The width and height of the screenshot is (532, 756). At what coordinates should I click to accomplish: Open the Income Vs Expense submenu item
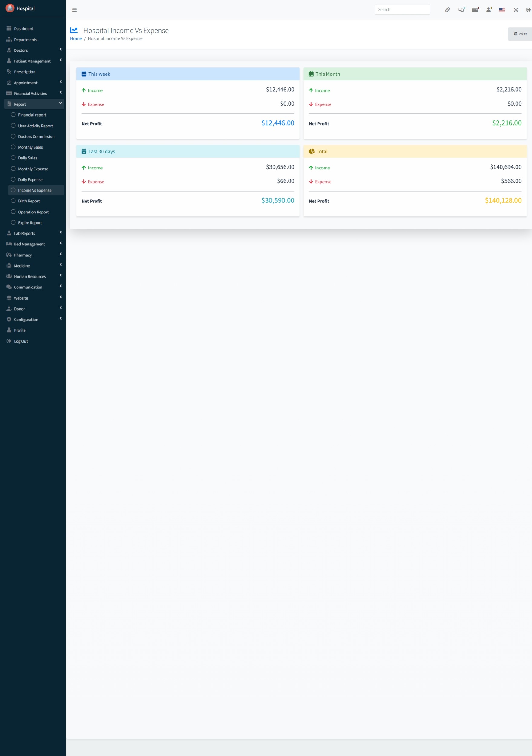tap(36, 190)
